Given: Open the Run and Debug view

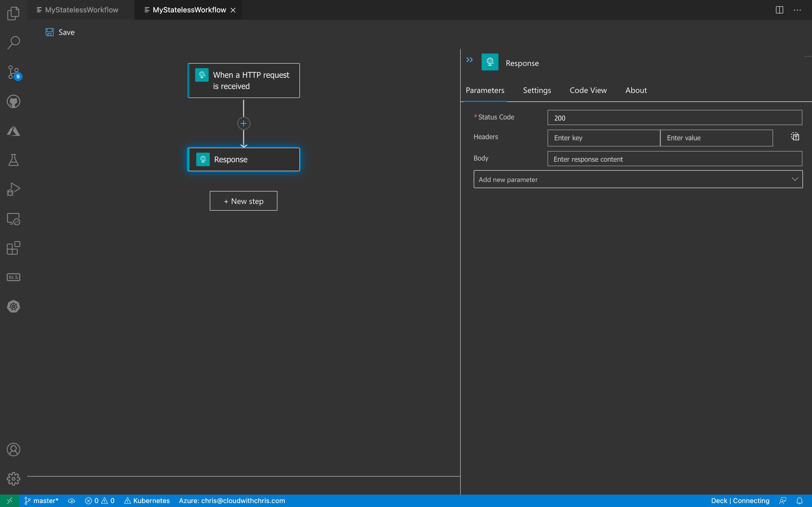Looking at the screenshot, I should pyautogui.click(x=14, y=189).
